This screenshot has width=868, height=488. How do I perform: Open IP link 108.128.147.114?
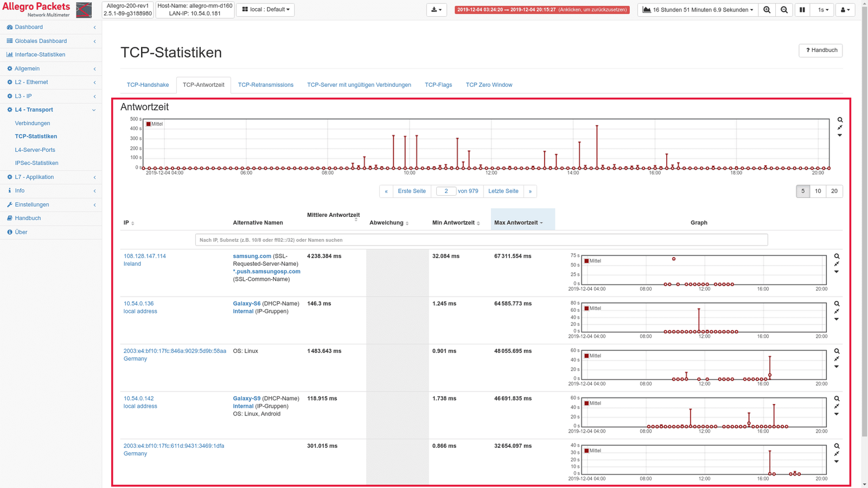click(145, 256)
